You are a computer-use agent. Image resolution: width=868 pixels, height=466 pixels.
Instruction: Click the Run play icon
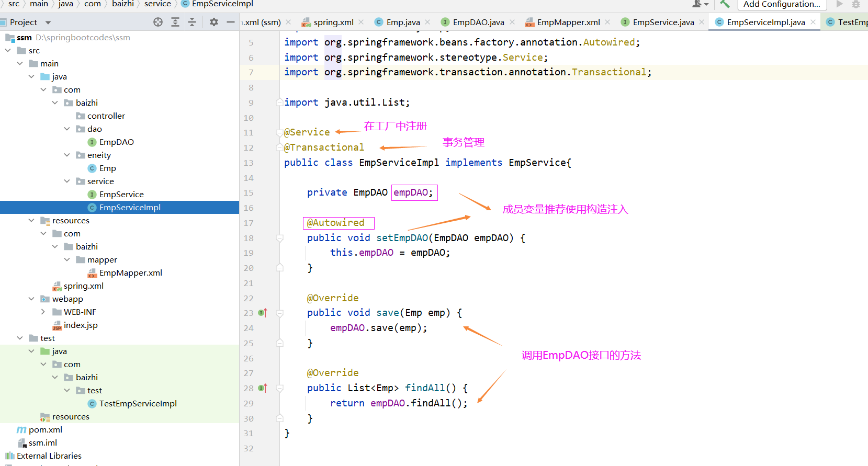[839, 4]
